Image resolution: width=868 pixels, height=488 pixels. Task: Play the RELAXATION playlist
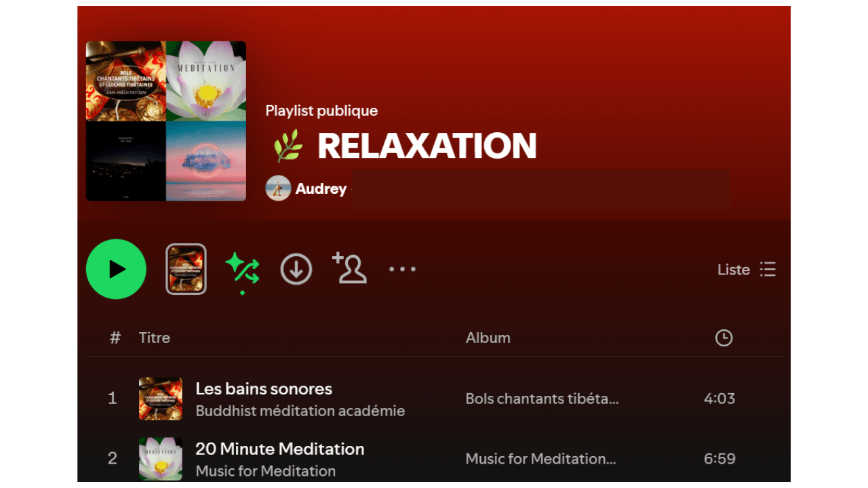(116, 269)
